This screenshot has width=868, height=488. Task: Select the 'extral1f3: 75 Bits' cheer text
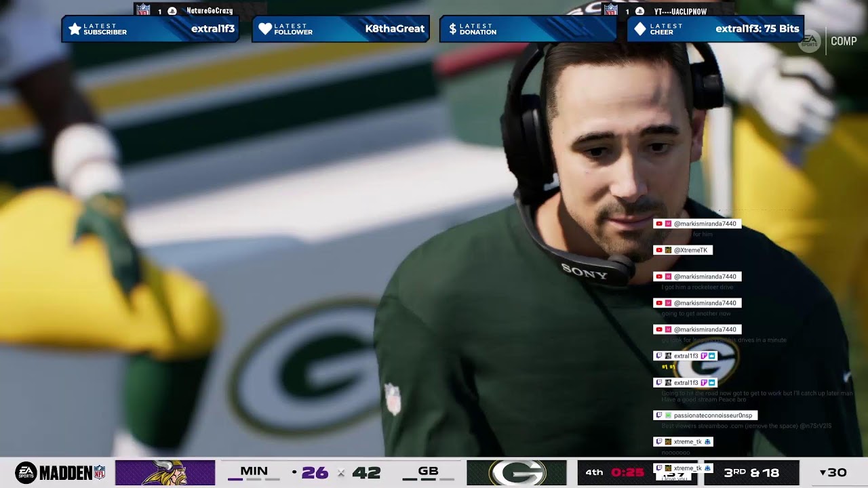point(757,28)
